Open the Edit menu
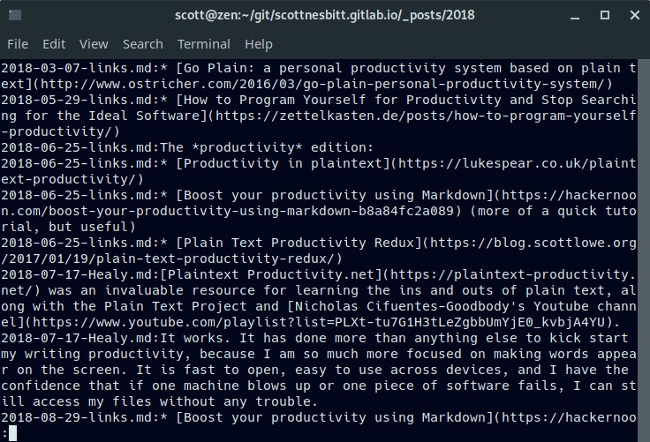 pos(54,44)
